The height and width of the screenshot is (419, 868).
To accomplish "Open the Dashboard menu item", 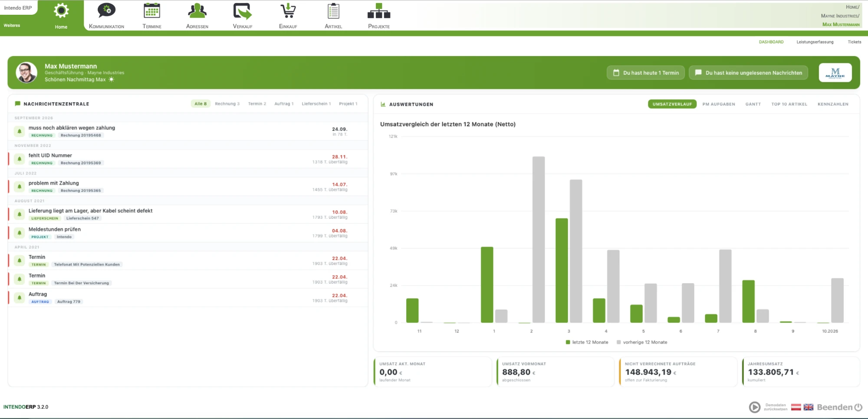I will tap(771, 42).
